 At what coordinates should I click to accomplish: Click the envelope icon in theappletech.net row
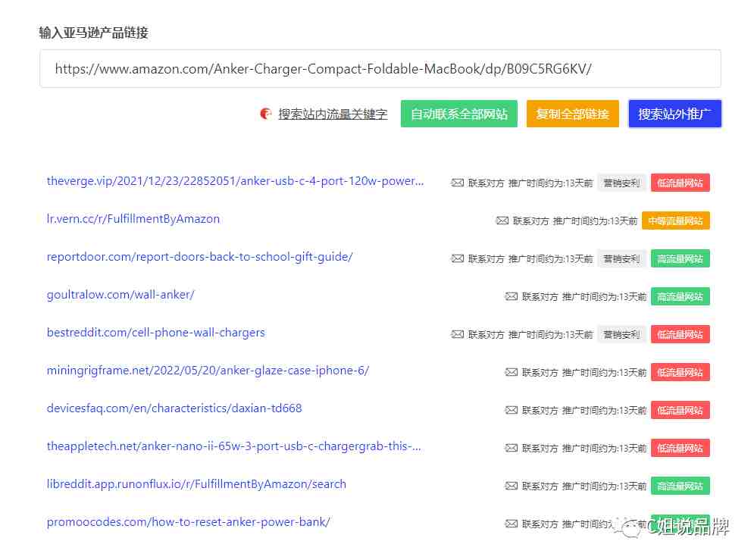pyautogui.click(x=512, y=448)
